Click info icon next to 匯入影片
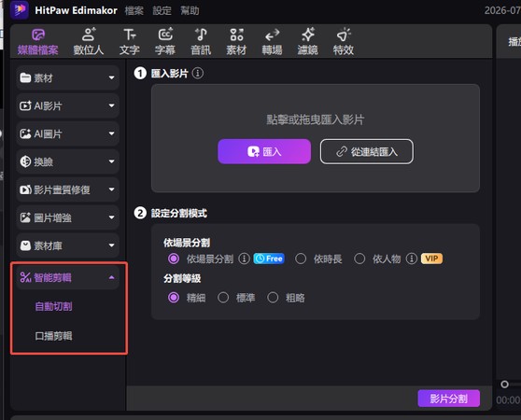521x420 pixels. coord(198,73)
